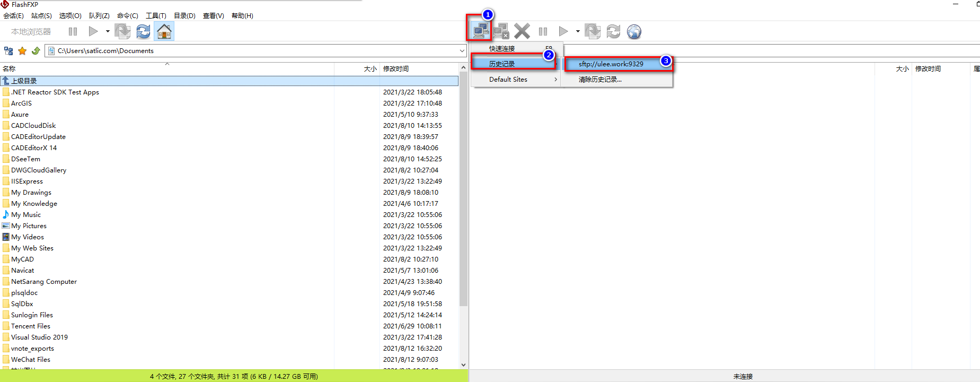The height and width of the screenshot is (382, 980).
Task: Start the remote transfer play button
Action: click(563, 31)
